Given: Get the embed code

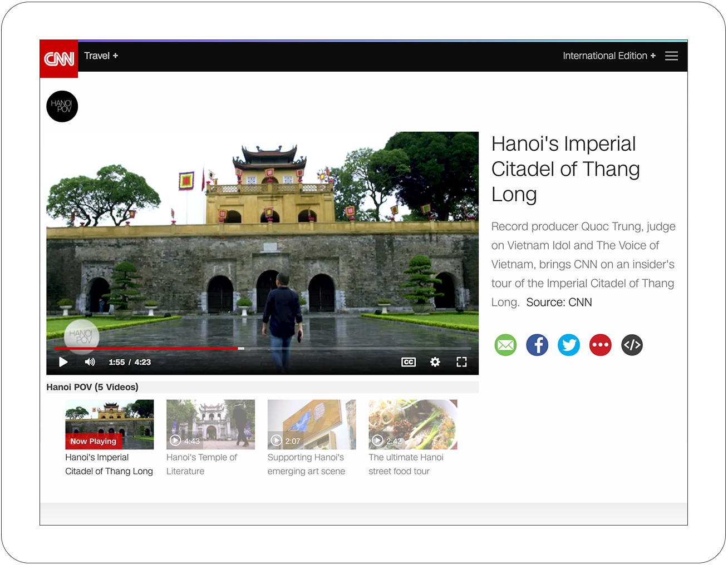Looking at the screenshot, I should tap(632, 345).
